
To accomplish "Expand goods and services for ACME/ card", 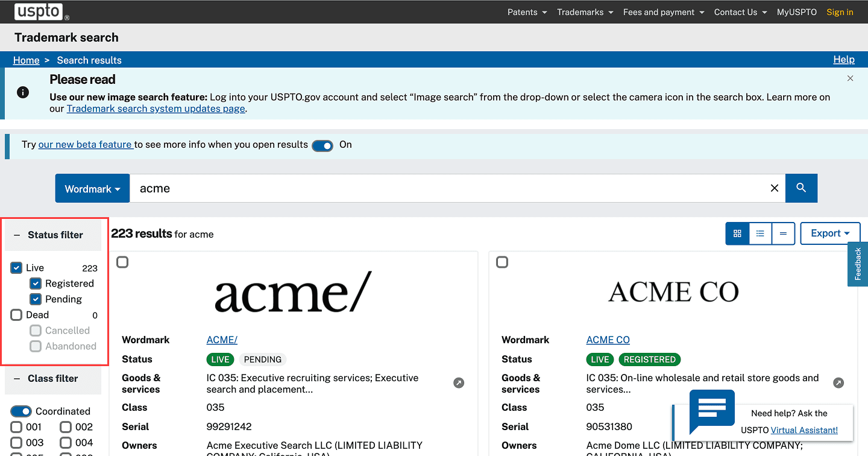I will (459, 383).
